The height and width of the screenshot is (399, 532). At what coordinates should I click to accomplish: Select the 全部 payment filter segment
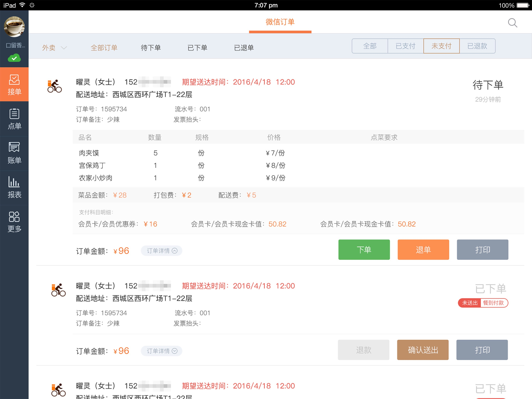pos(370,46)
